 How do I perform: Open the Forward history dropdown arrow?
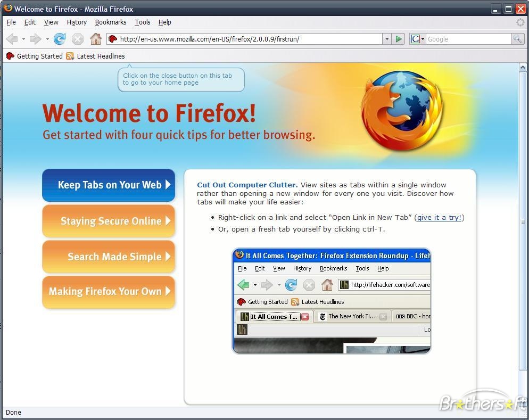pyautogui.click(x=47, y=39)
